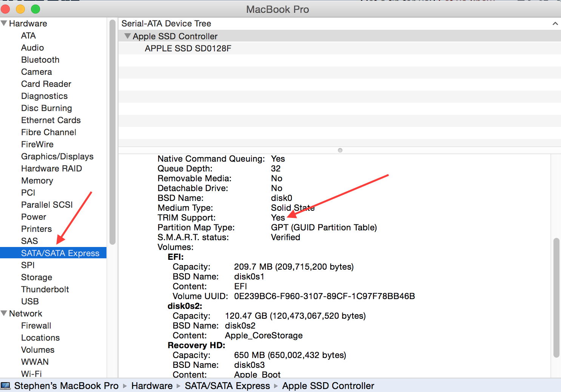Click Stephen's MacBook Pro in path bar
561x392 pixels.
coord(66,386)
